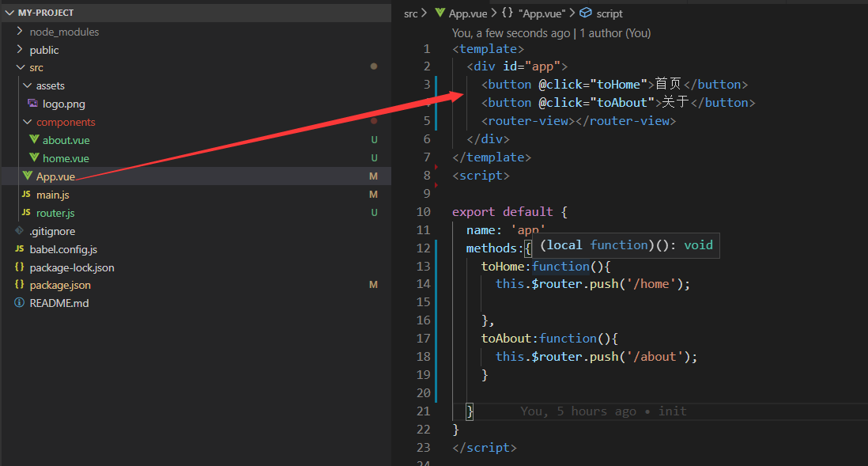
Task: Open router.js file
Action: 55,213
